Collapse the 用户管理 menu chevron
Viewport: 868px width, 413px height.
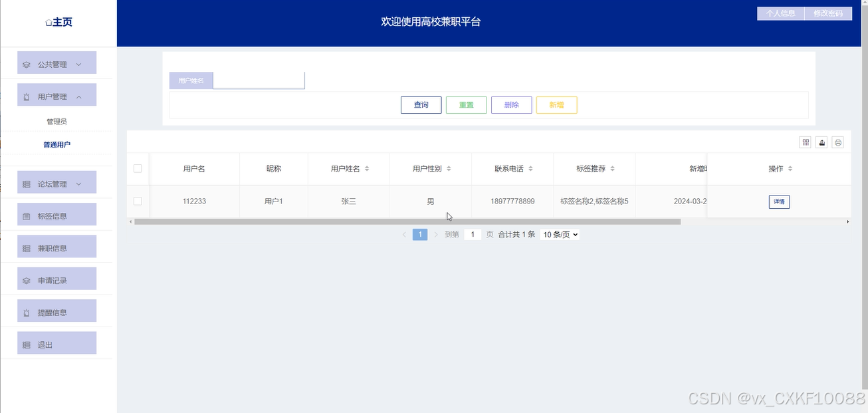[x=78, y=97]
